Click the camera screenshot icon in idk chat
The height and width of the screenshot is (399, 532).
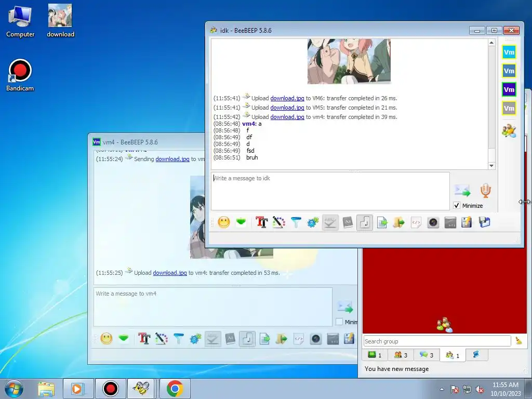pos(433,222)
